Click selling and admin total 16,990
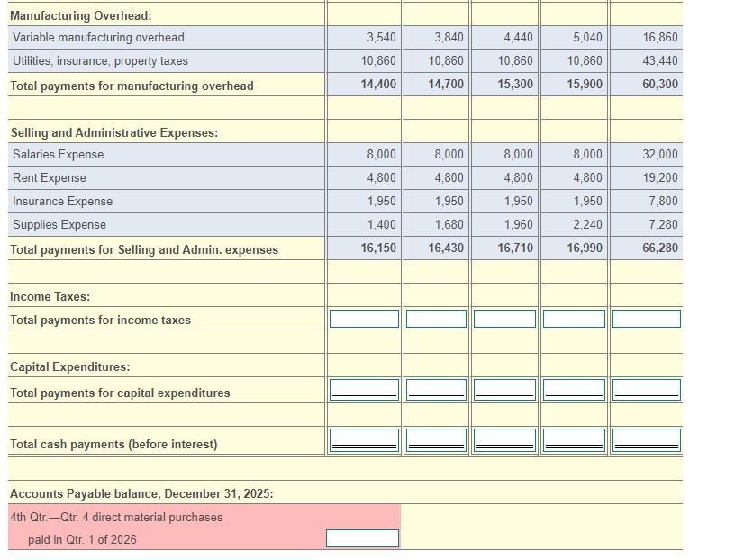Viewport: 744px width, 560px height. pos(585,248)
